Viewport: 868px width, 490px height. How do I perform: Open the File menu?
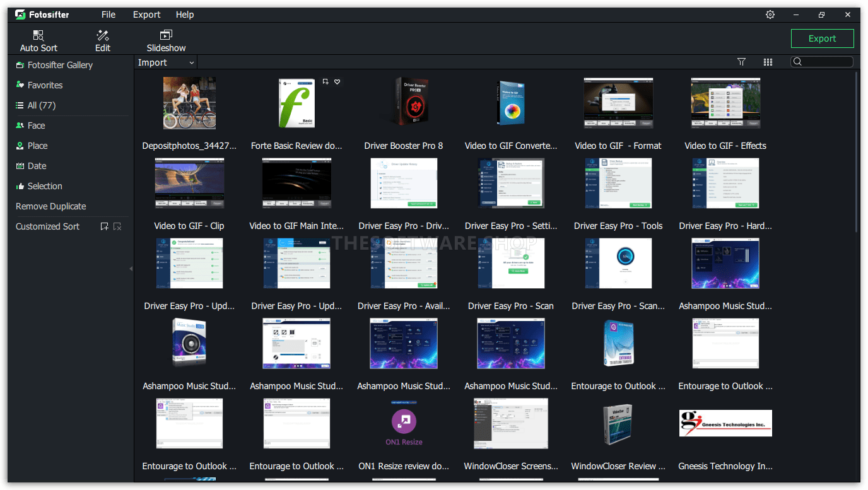(108, 15)
